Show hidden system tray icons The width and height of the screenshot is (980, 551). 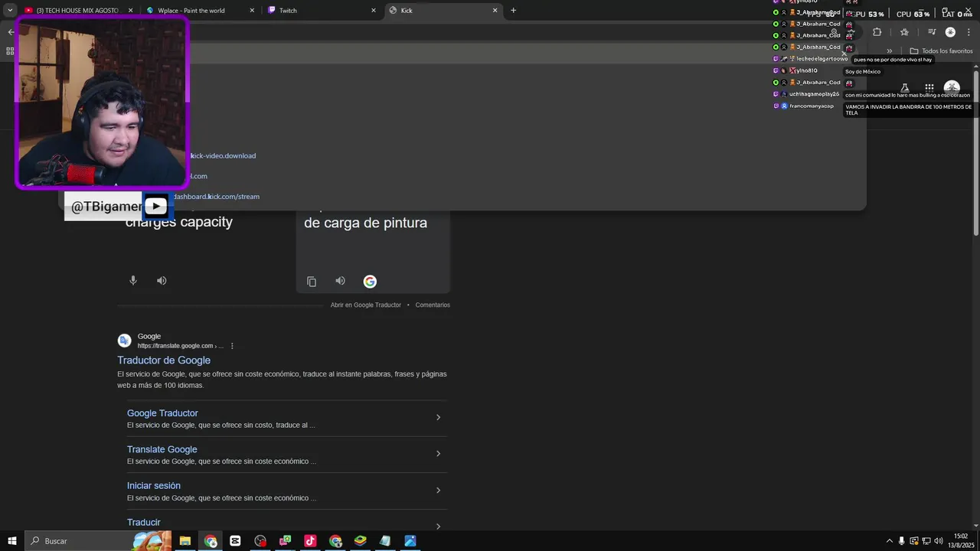point(889,541)
